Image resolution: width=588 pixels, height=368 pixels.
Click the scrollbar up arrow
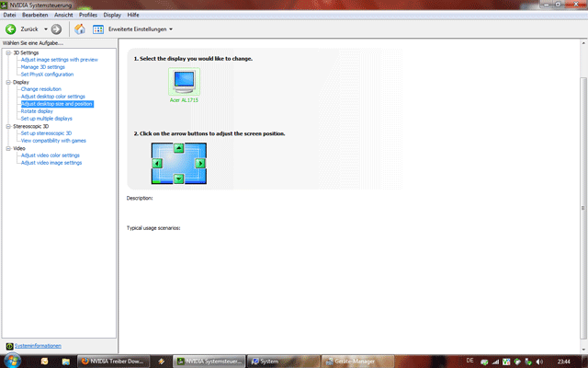click(583, 43)
